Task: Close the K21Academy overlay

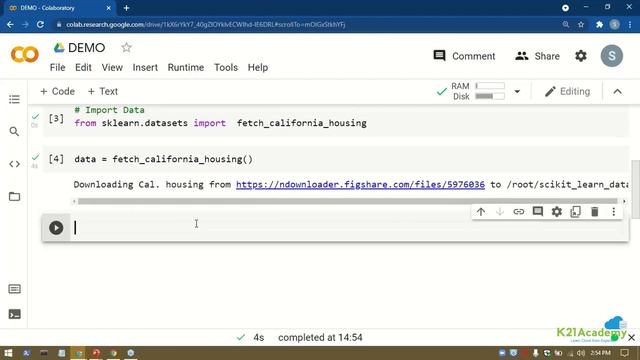Action: pyautogui.click(x=631, y=338)
